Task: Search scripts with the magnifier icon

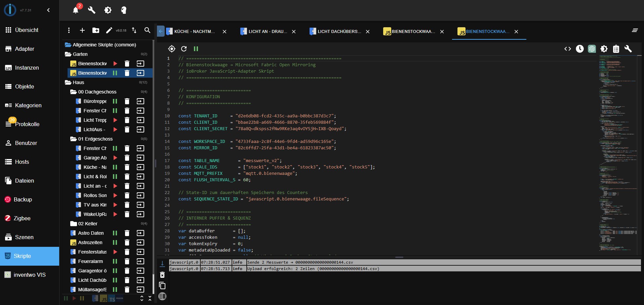Action: pyautogui.click(x=147, y=30)
